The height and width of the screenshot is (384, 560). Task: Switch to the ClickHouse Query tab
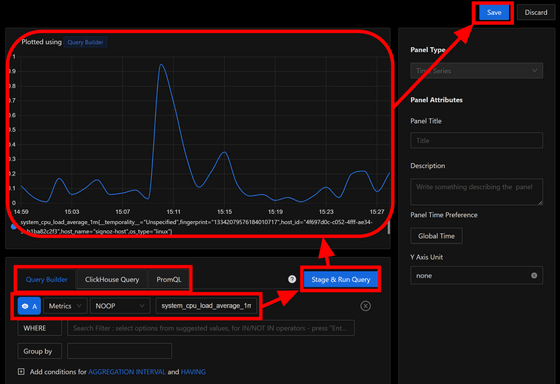[x=112, y=279]
